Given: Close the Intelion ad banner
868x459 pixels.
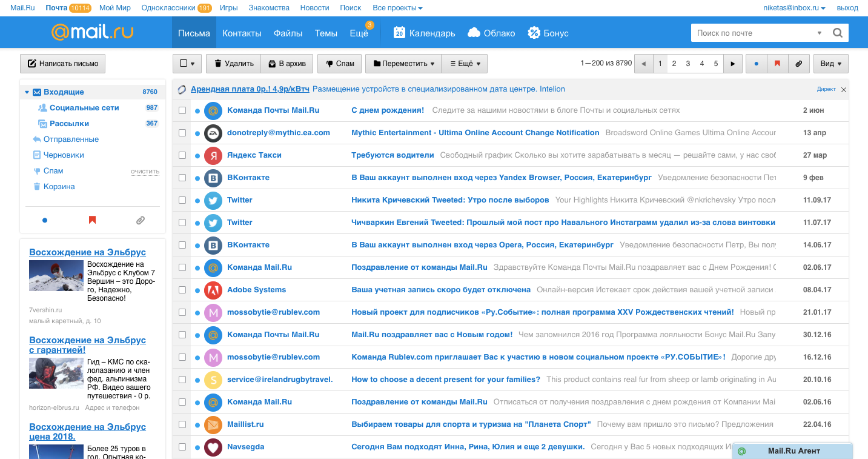Looking at the screenshot, I should 844,90.
